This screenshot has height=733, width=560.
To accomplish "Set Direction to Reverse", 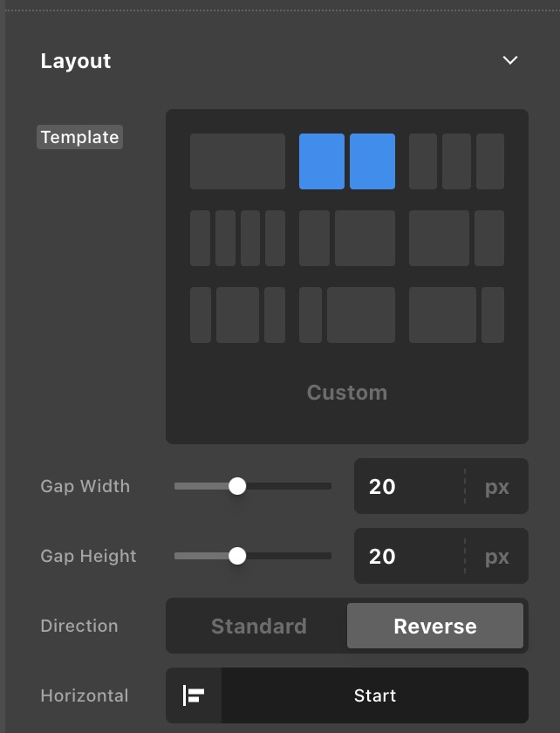I will tap(434, 626).
